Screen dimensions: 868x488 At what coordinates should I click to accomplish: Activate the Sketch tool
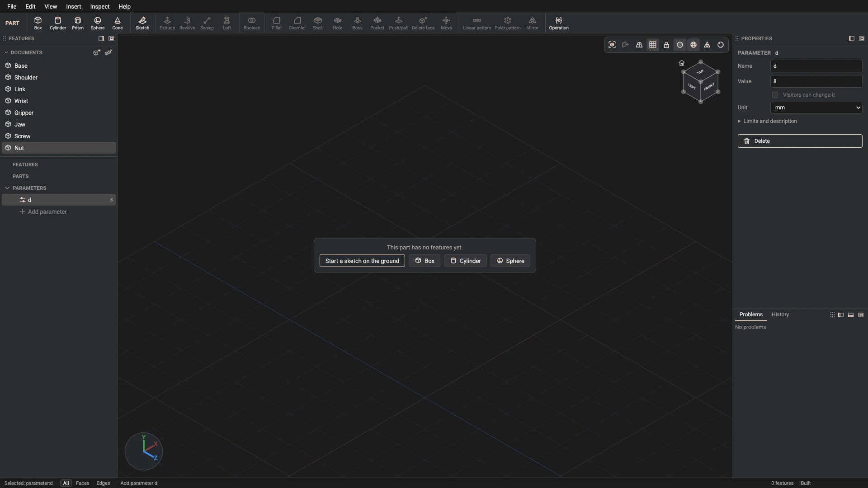[142, 23]
